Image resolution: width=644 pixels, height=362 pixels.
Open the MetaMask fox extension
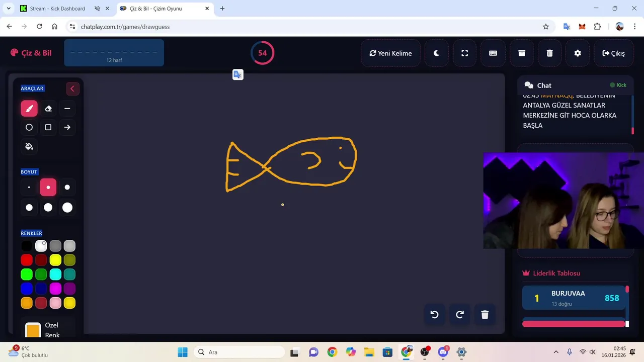[582, 27]
